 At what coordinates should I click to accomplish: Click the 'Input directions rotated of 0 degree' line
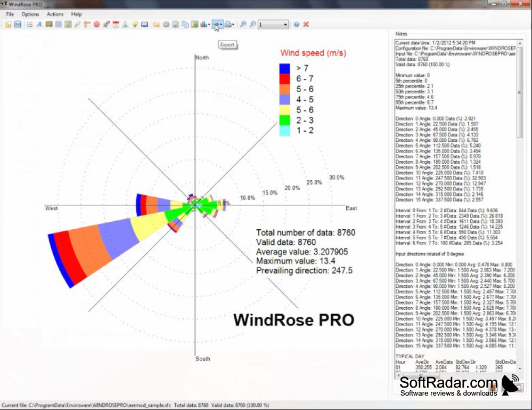(x=430, y=254)
